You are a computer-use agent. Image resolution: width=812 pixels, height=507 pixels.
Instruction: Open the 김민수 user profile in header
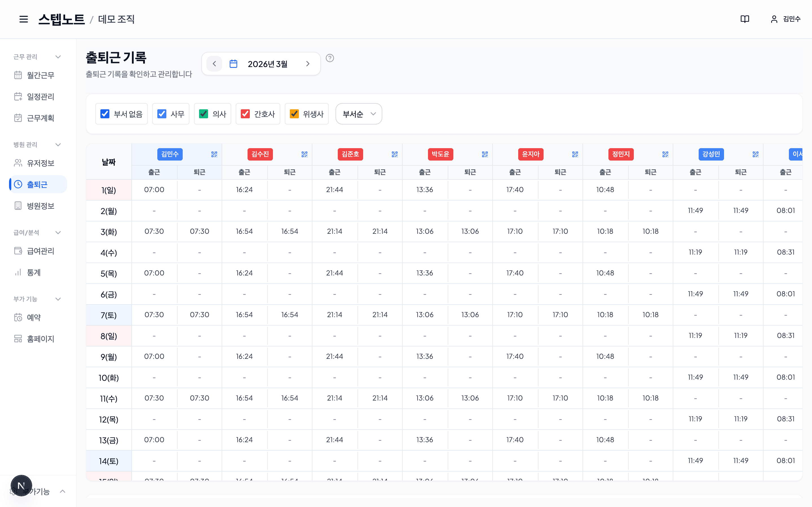click(x=785, y=19)
